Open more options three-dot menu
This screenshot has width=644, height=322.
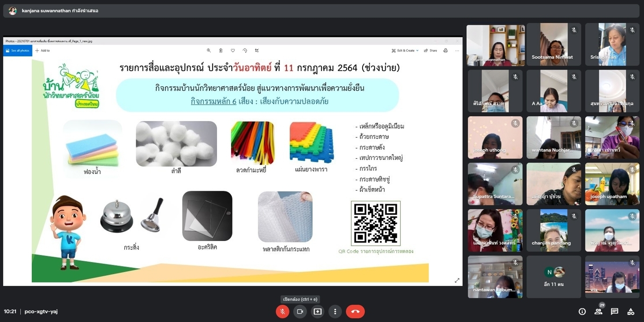335,311
